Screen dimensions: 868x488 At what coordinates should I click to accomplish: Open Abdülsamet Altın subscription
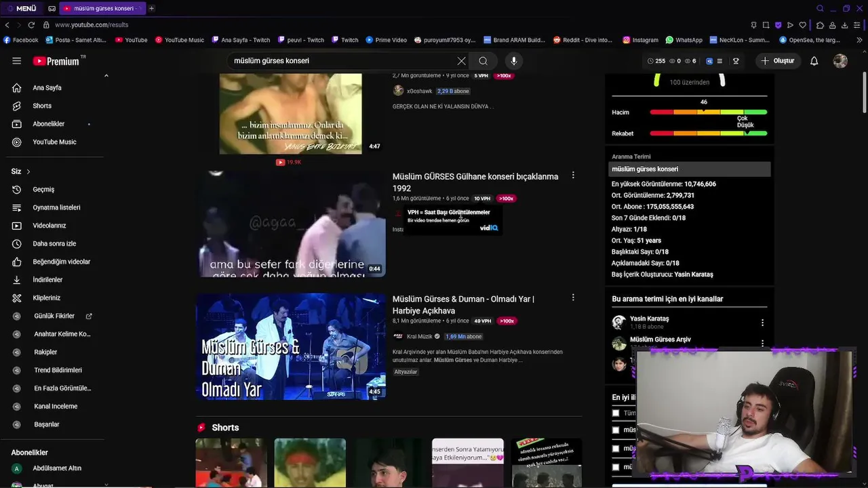(56, 468)
